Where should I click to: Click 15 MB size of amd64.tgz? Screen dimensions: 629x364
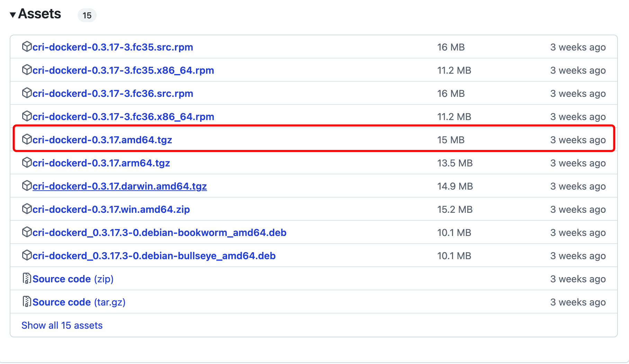tap(451, 140)
